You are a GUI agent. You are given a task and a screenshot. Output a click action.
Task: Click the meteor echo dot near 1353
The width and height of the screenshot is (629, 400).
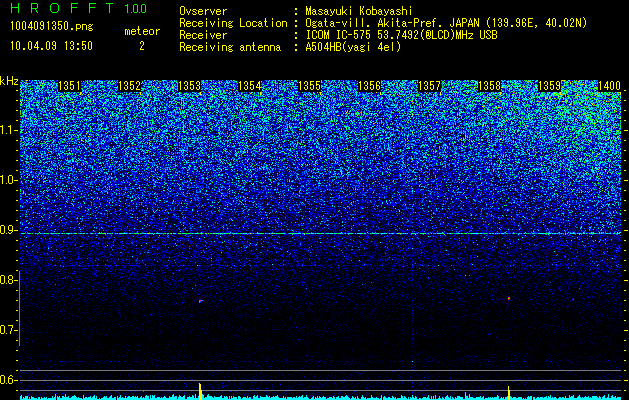pos(201,301)
